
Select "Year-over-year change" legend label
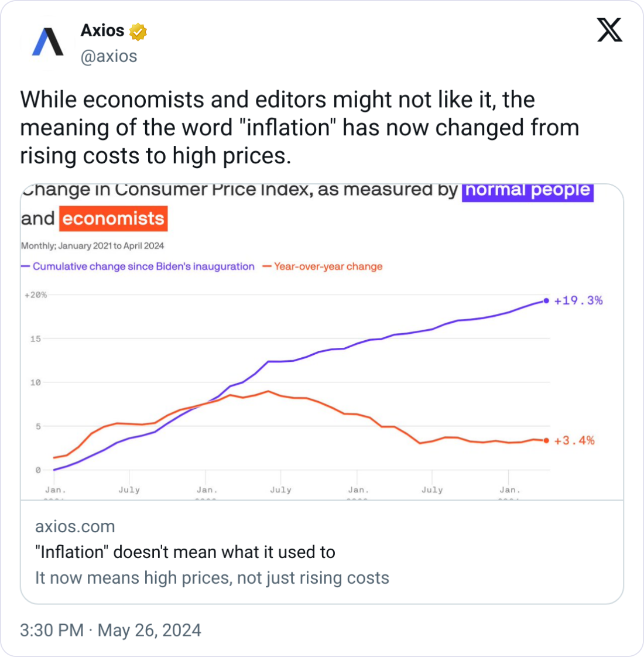[328, 266]
